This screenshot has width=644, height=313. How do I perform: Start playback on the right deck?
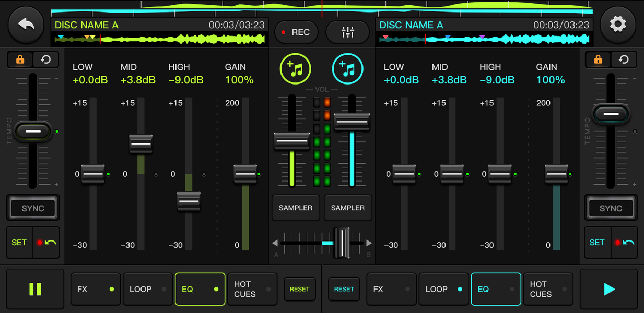pyautogui.click(x=608, y=289)
